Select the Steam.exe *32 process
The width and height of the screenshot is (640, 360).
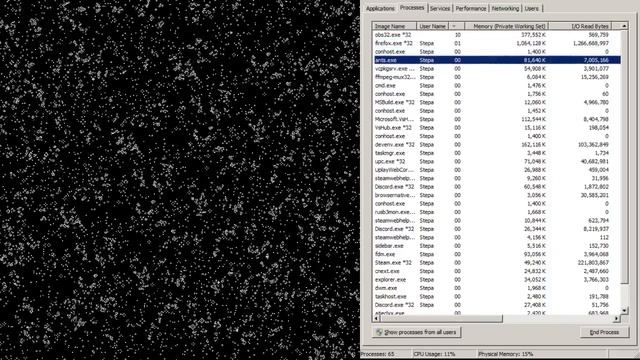click(x=497, y=262)
